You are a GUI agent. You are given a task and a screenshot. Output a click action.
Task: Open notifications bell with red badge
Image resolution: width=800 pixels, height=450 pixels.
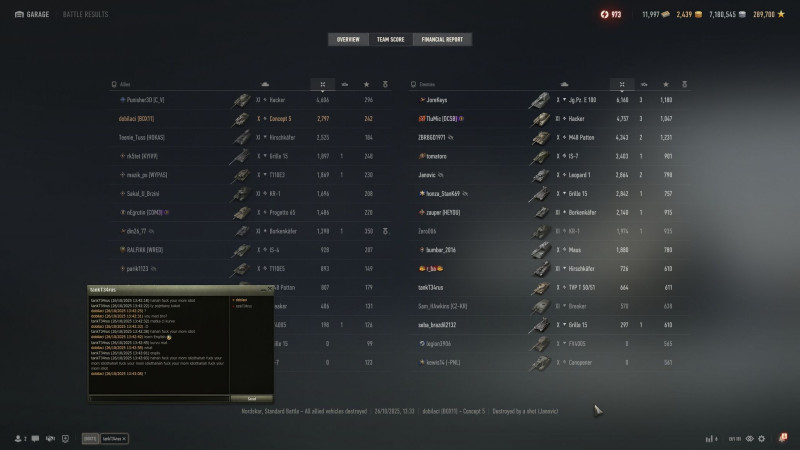coord(783,438)
